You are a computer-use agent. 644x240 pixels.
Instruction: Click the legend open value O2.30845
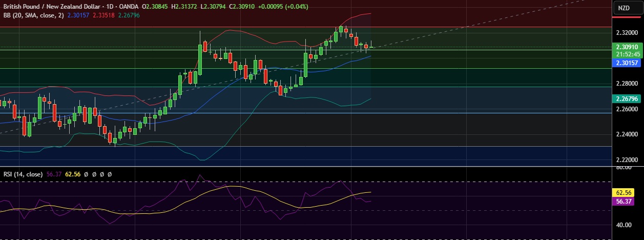[156, 6]
